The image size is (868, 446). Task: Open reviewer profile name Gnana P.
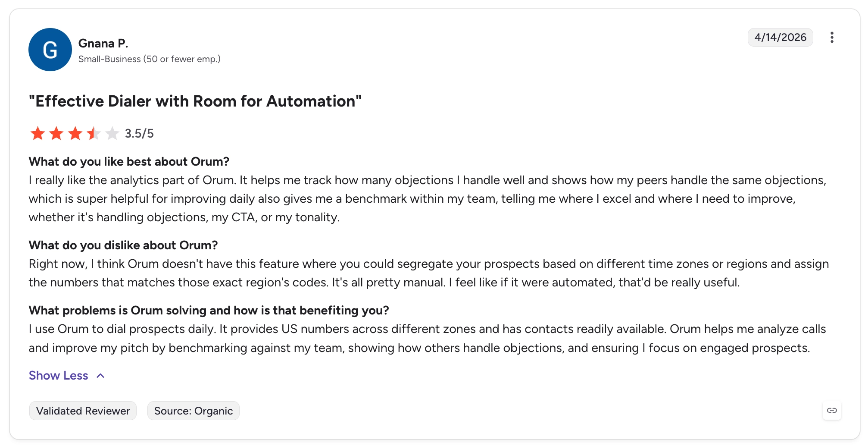[x=103, y=43]
